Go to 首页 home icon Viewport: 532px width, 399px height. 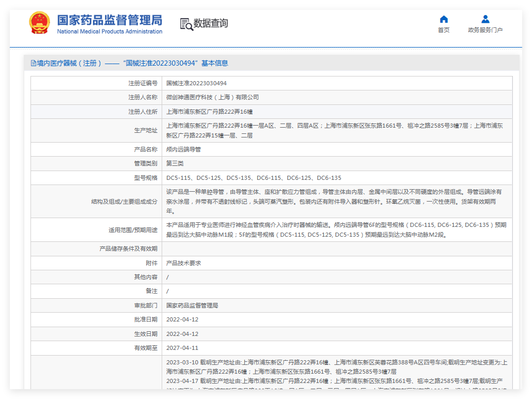(444, 19)
